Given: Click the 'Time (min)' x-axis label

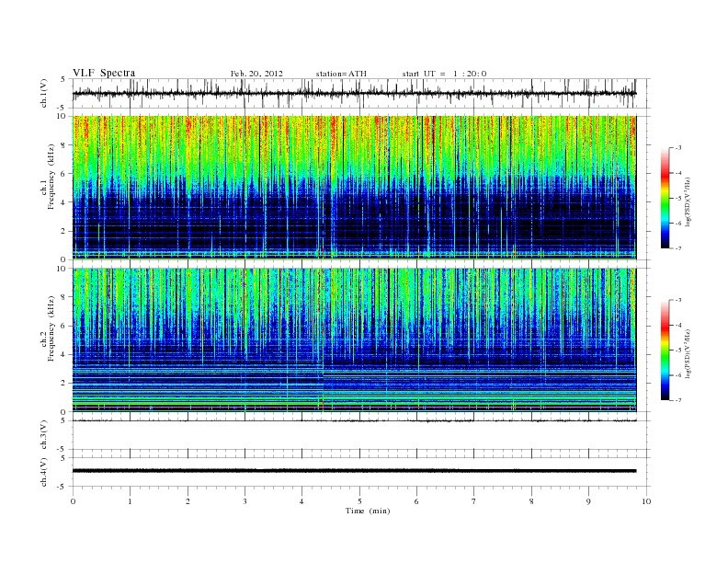Looking at the screenshot, I should pyautogui.click(x=368, y=511).
